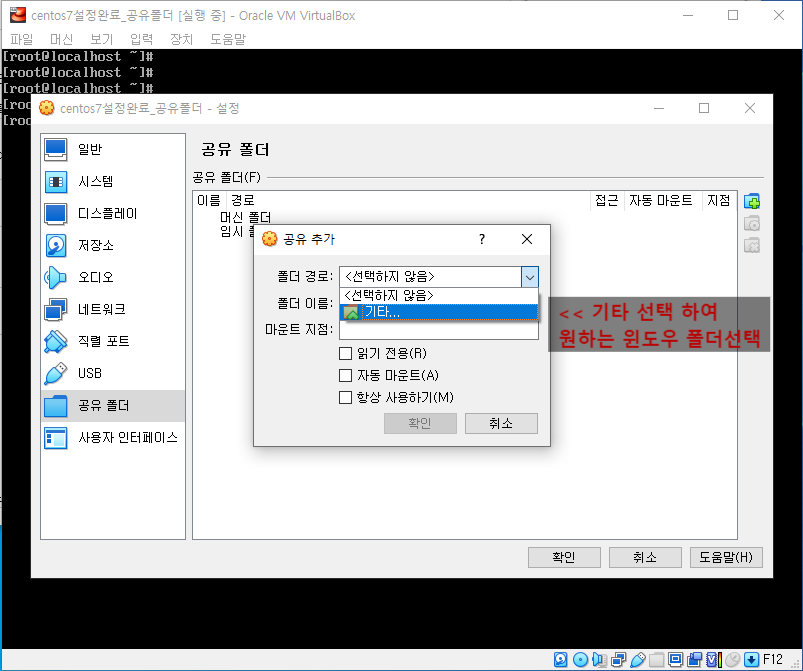Open the 도움말 menu

228,39
